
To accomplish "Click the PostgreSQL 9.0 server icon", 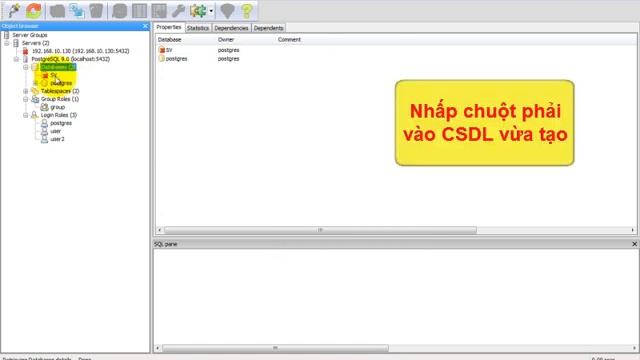I will click(x=26, y=59).
